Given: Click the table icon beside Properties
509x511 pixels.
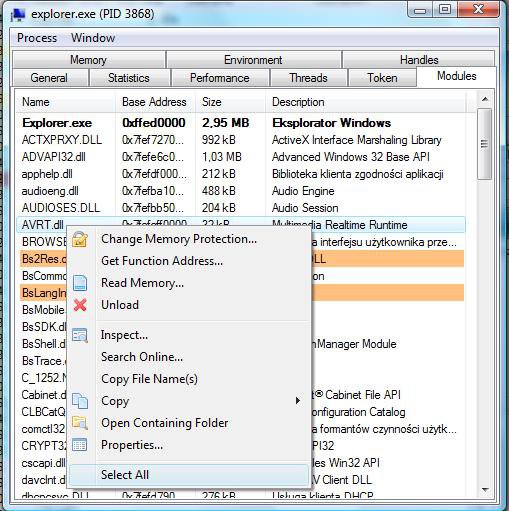Looking at the screenshot, I should (x=80, y=445).
